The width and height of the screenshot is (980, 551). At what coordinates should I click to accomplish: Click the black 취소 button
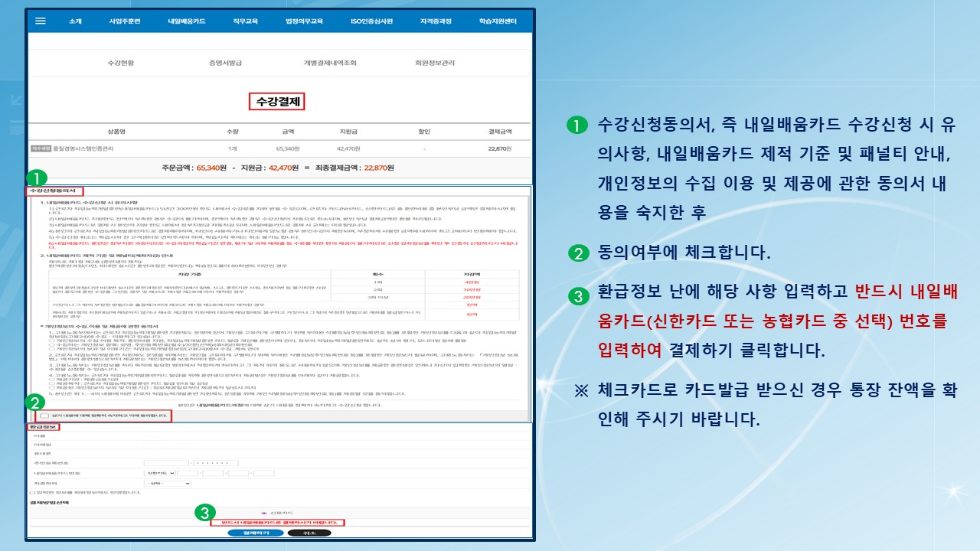(x=309, y=532)
